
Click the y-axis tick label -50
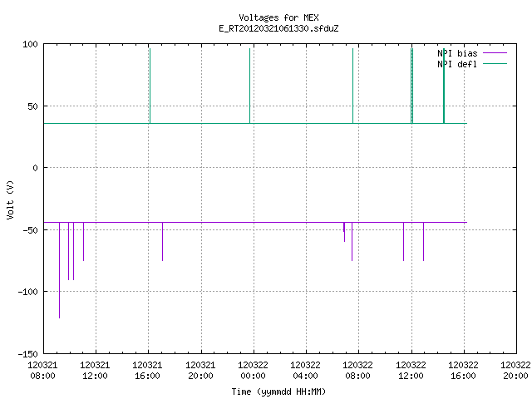[x=30, y=230]
